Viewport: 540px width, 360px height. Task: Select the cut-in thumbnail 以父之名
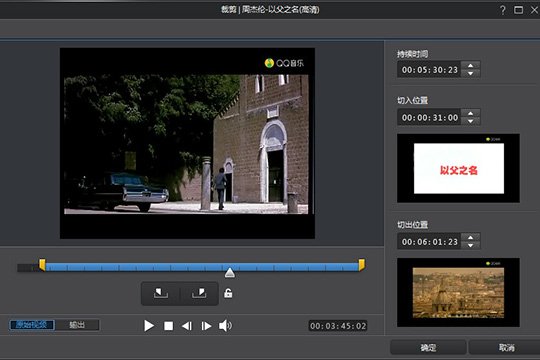(458, 168)
